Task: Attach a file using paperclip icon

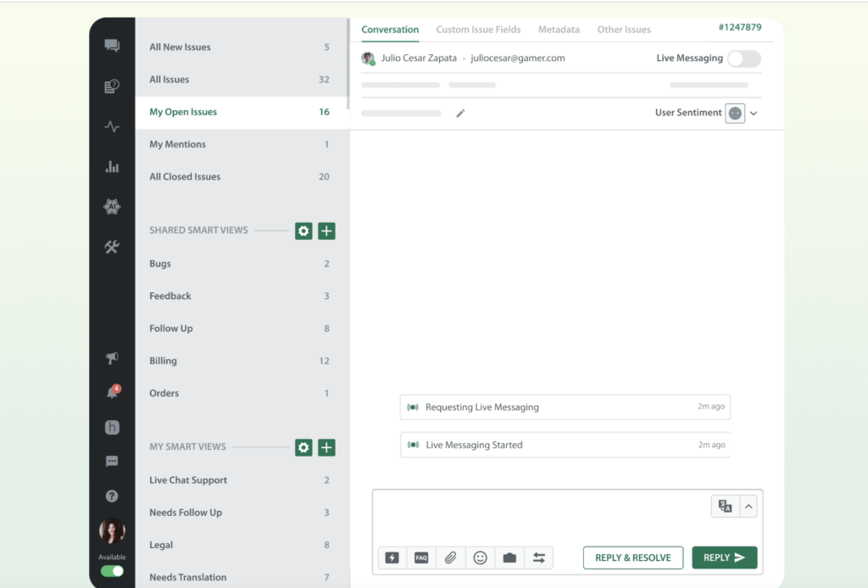Action: click(451, 557)
